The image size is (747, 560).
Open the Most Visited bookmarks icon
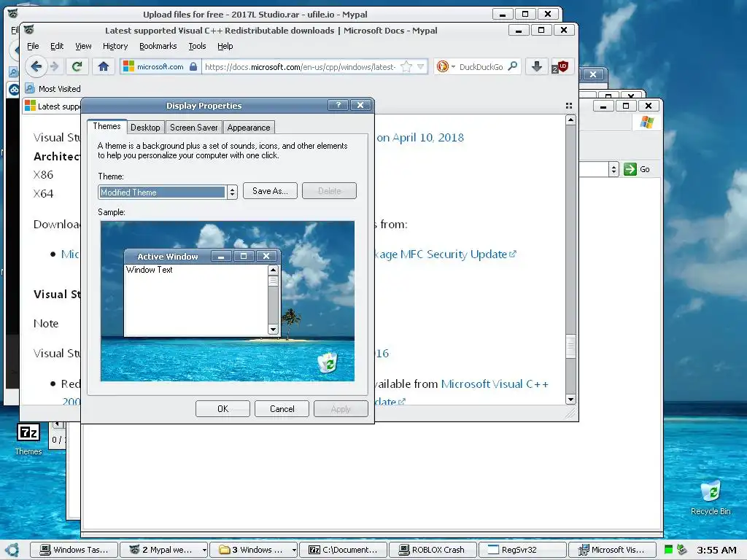pyautogui.click(x=30, y=88)
